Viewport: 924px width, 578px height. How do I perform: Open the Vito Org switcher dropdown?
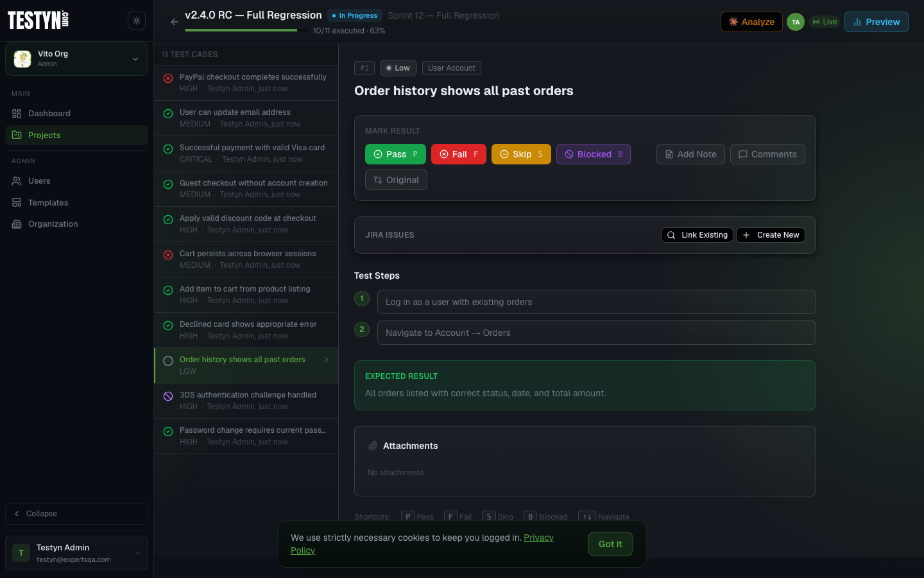click(76, 58)
